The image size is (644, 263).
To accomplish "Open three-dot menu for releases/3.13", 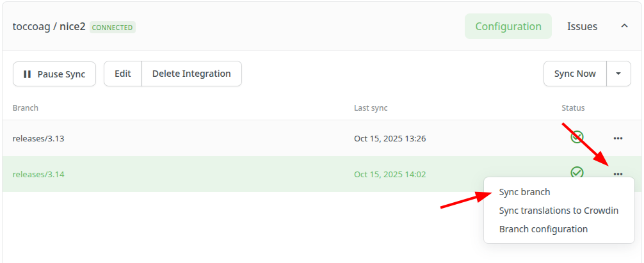I will click(618, 138).
